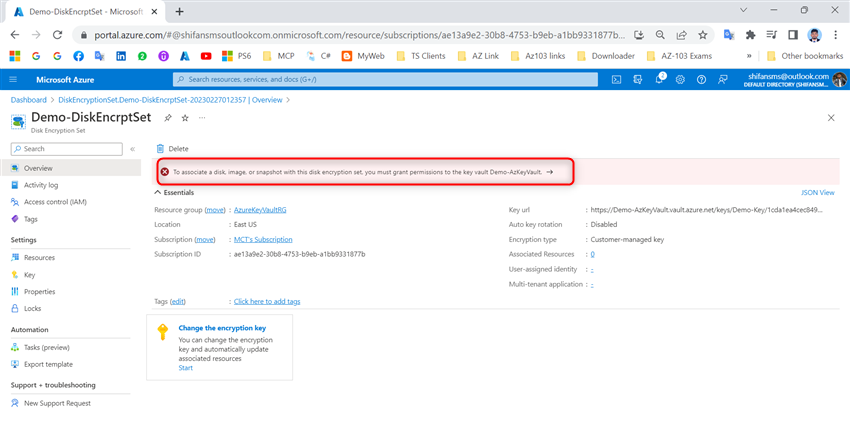
Task: Click here to add tags link
Action: coord(267,301)
